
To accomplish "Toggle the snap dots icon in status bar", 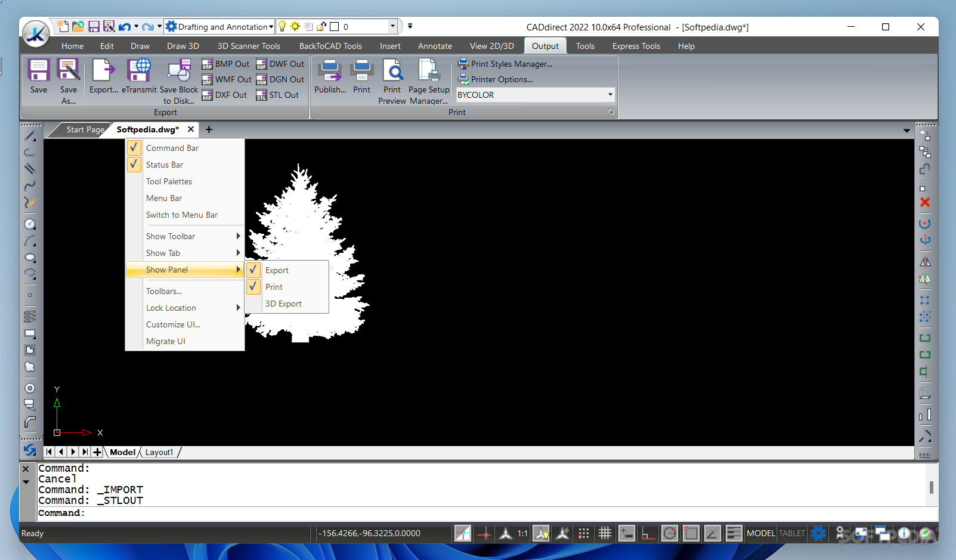I will coord(583,533).
